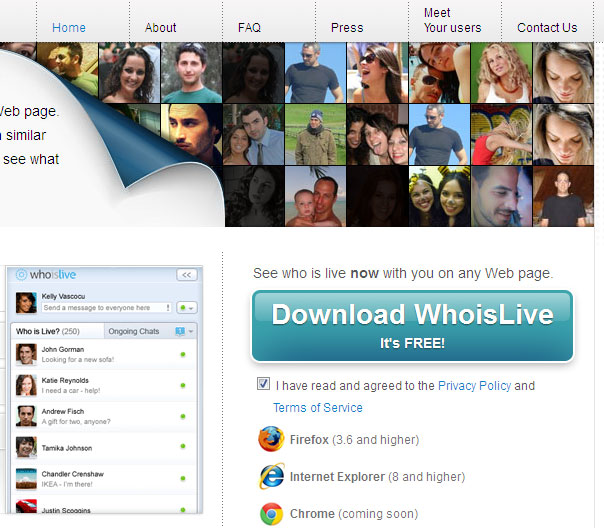The image size is (604, 528).
Task: Click Katie Reynolds' green online status dot
Action: point(183,385)
